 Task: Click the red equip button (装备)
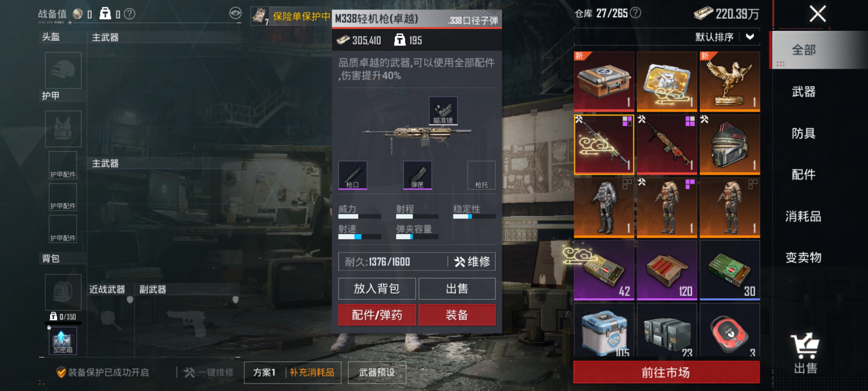click(457, 315)
